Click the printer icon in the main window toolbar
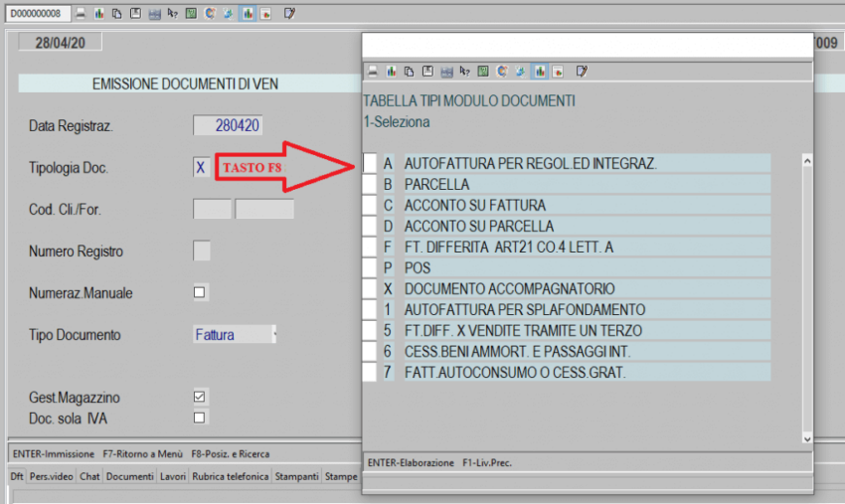The width and height of the screenshot is (845, 504). [x=81, y=14]
